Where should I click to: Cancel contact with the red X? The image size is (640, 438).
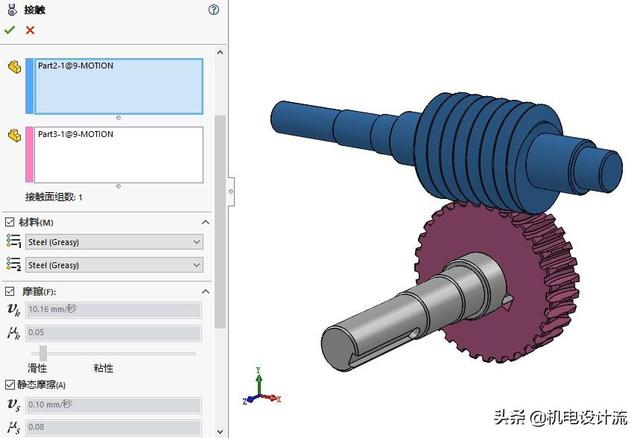[x=30, y=30]
